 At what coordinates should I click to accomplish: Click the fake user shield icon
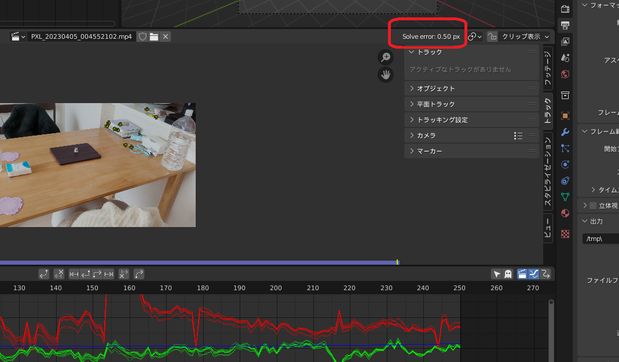pyautogui.click(x=143, y=37)
